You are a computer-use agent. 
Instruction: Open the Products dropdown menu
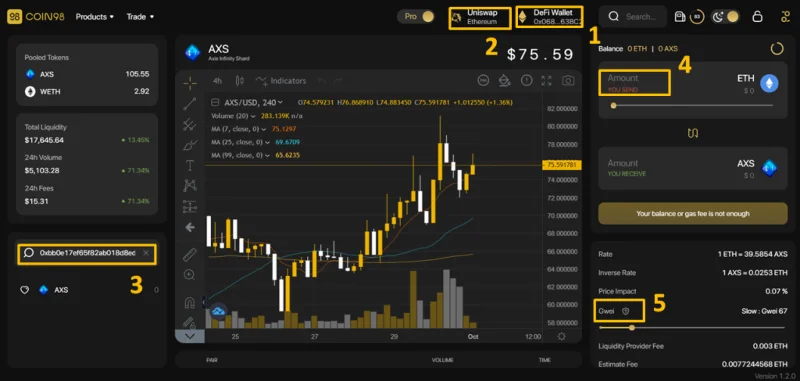[95, 17]
